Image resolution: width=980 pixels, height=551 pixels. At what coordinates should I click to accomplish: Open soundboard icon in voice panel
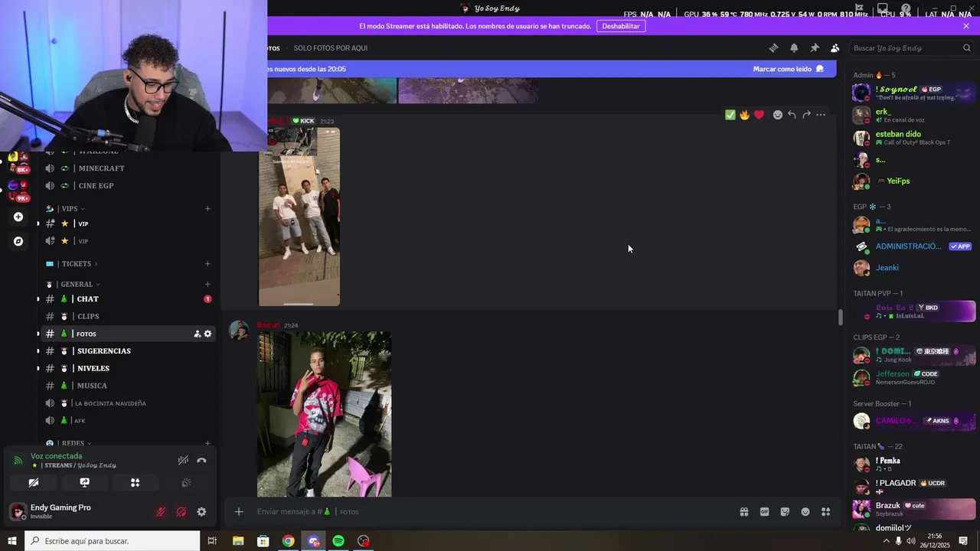pyautogui.click(x=185, y=483)
